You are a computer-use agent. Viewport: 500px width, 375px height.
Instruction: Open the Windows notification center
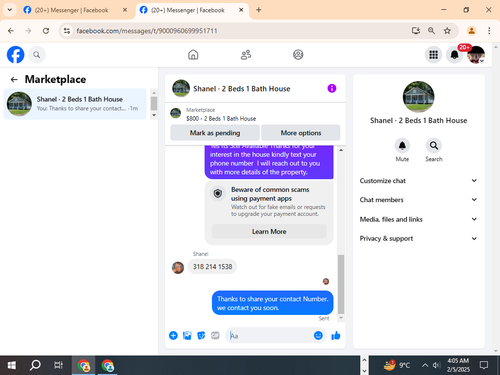point(484,365)
